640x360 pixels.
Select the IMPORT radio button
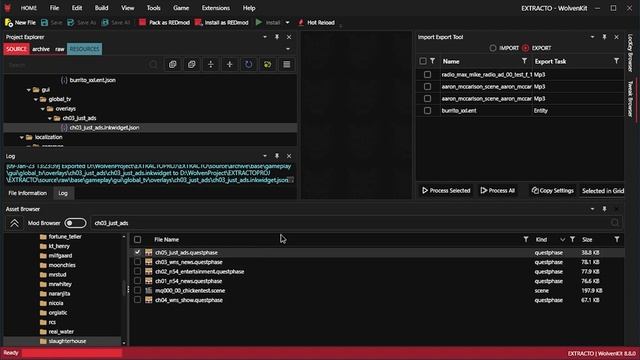(493, 48)
